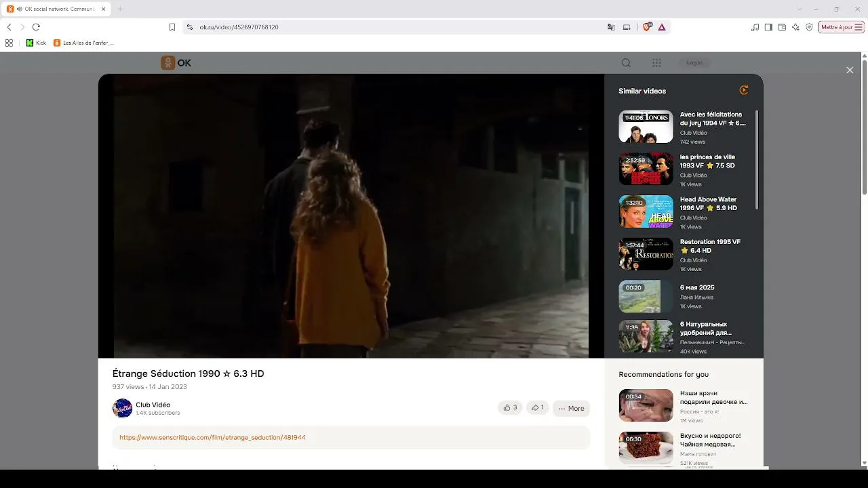This screenshot has height=488, width=868.
Task: Click the 1.4K subscribers text
Action: coord(157,413)
